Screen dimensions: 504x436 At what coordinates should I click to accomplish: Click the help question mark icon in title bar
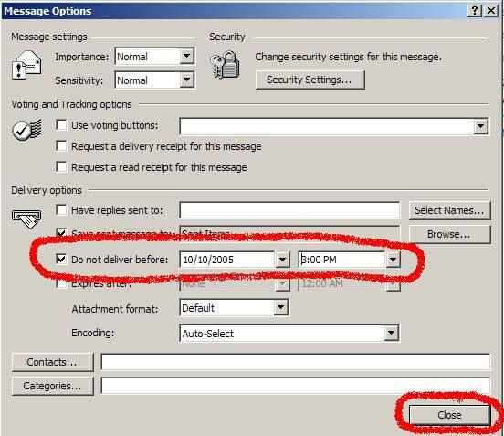[475, 11]
